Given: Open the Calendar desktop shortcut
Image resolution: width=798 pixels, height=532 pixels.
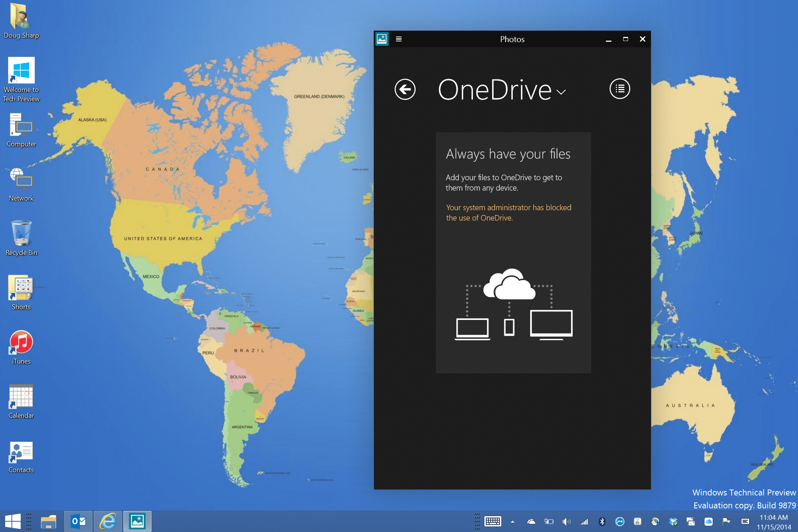Looking at the screenshot, I should coord(21,402).
